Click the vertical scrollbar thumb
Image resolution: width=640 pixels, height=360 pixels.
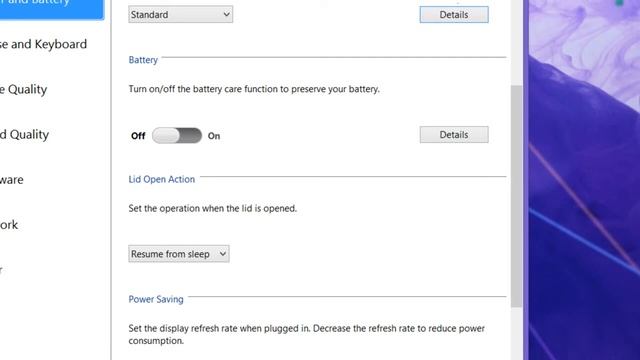point(516,196)
